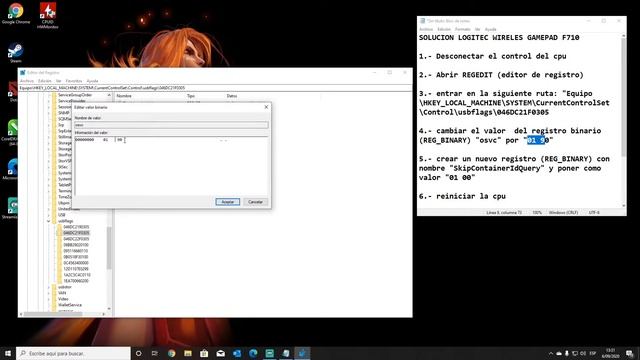This screenshot has width=640, height=360.
Task: Select key 0C4563400000 in the tree
Action: pyautogui.click(x=76, y=263)
